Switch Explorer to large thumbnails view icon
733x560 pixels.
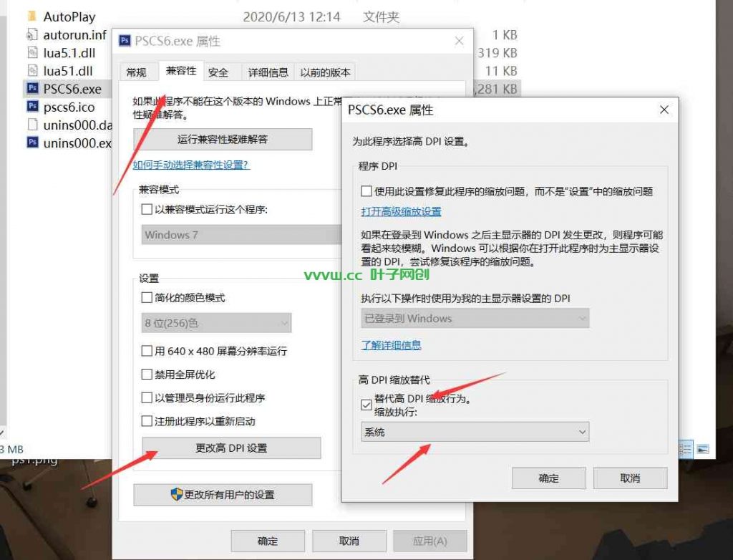[703, 450]
